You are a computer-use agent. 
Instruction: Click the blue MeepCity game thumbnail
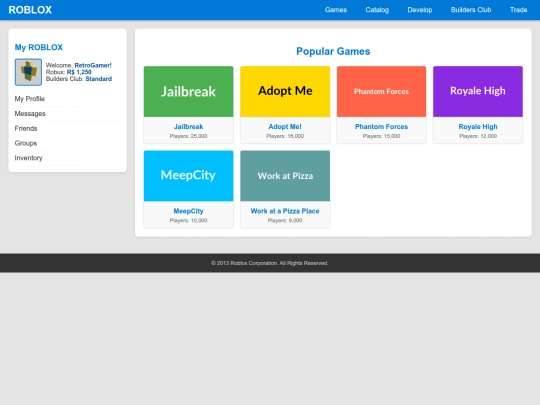(188, 176)
